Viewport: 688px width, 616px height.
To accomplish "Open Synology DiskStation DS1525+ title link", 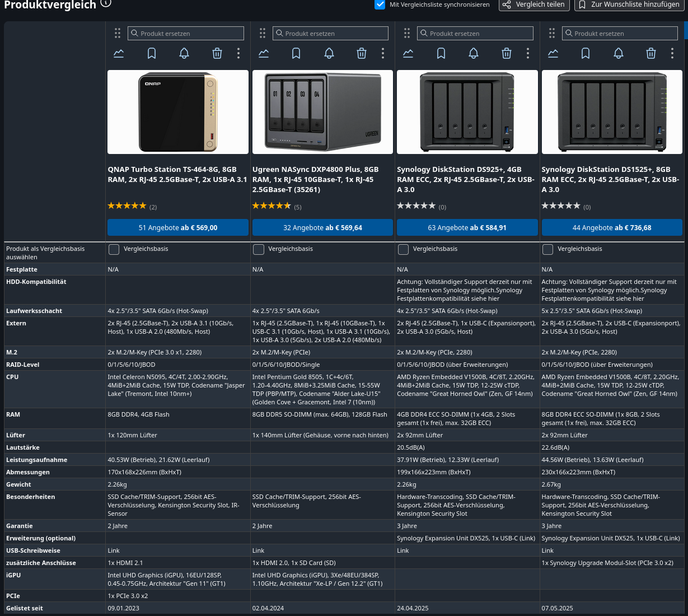I will pyautogui.click(x=610, y=179).
